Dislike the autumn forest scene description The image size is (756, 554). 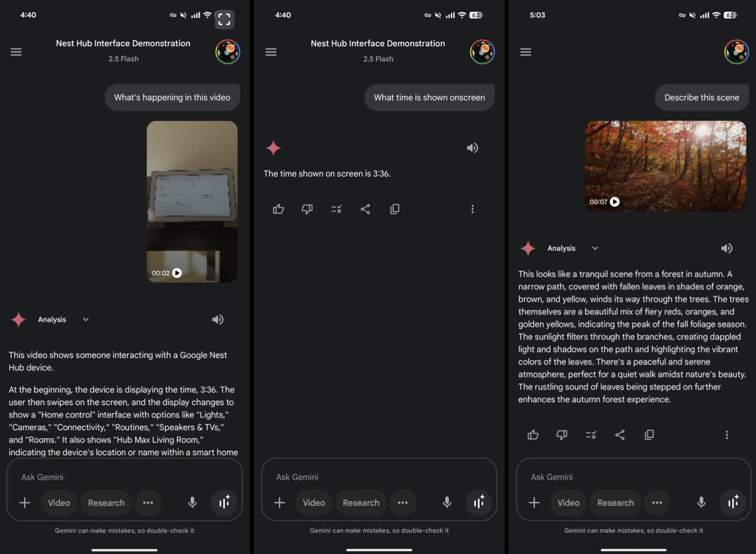[x=562, y=435]
